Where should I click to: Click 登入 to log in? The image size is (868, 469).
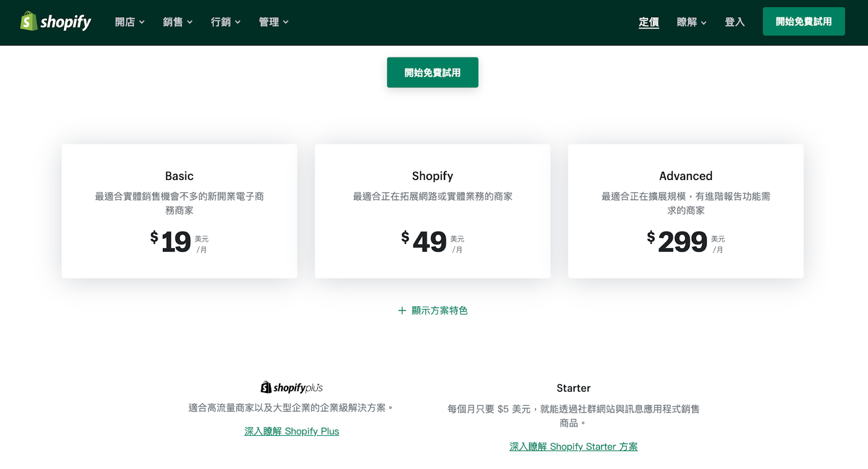pyautogui.click(x=735, y=22)
